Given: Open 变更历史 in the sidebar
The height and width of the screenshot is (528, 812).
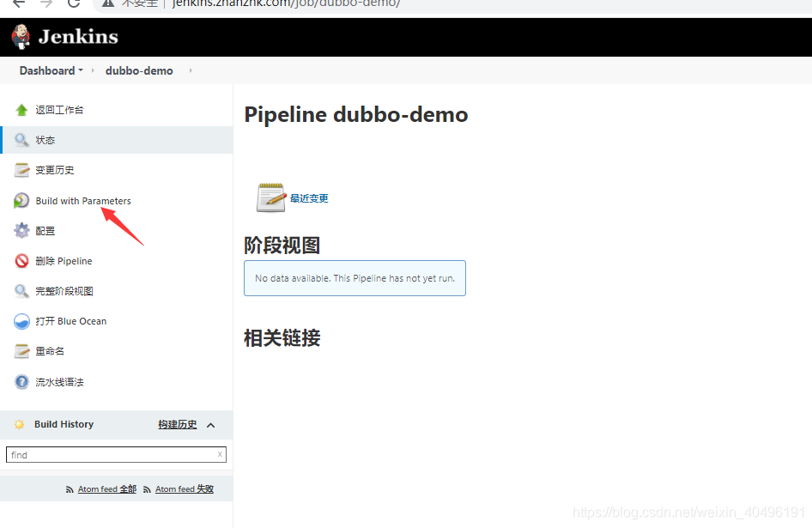Looking at the screenshot, I should click(54, 170).
